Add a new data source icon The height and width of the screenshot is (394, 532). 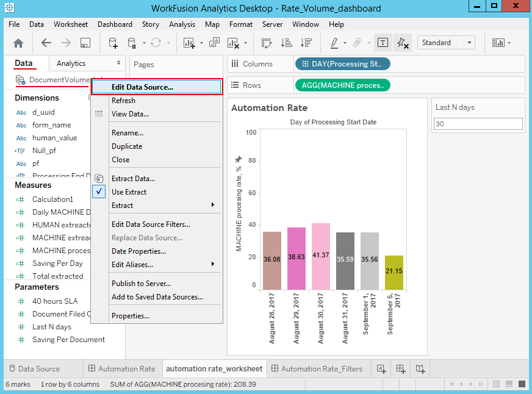point(113,43)
